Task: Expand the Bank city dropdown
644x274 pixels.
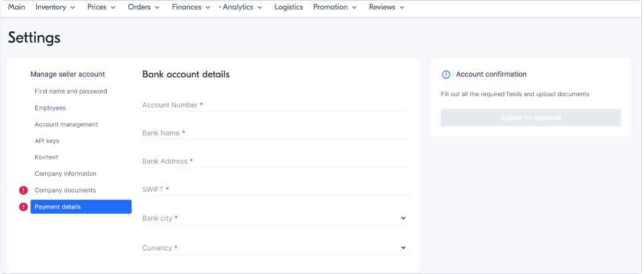Action: tap(403, 218)
